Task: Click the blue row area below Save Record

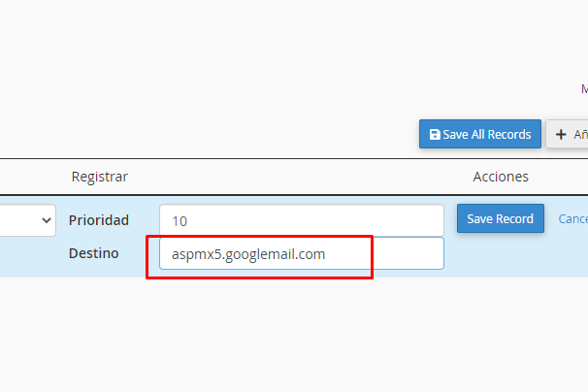Action: tap(500, 257)
